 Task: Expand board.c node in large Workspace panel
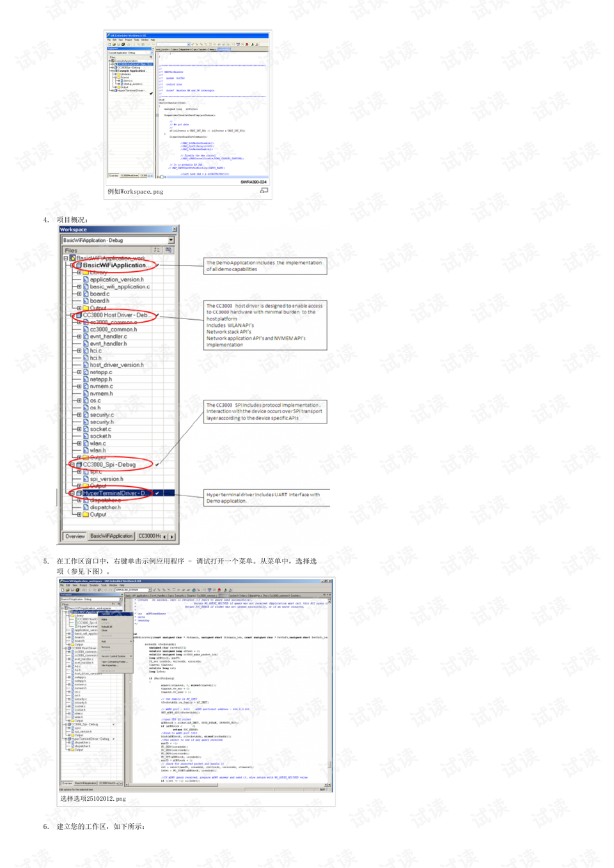tap(79, 294)
